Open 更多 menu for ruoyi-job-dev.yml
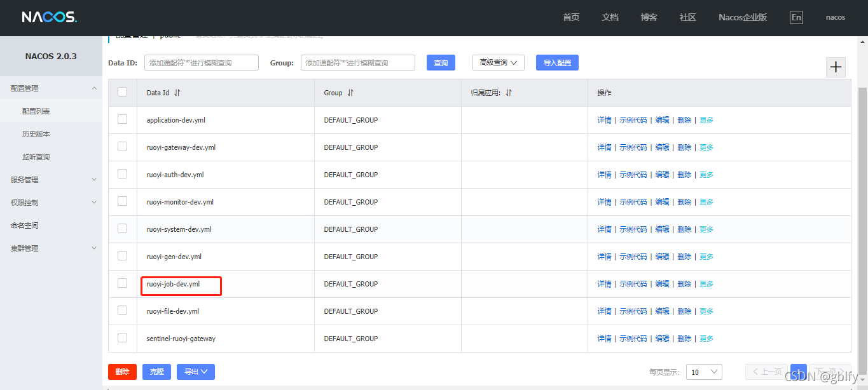This screenshot has height=390, width=868. [706, 284]
